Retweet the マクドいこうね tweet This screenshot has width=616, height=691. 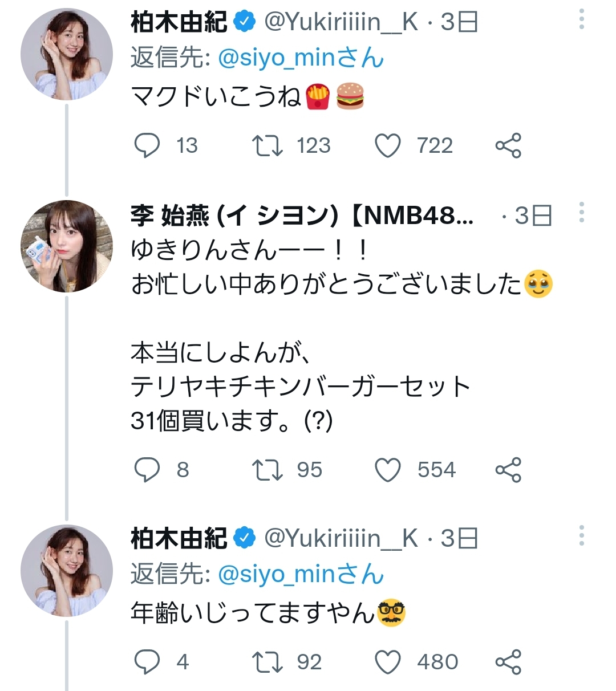pyautogui.click(x=267, y=146)
